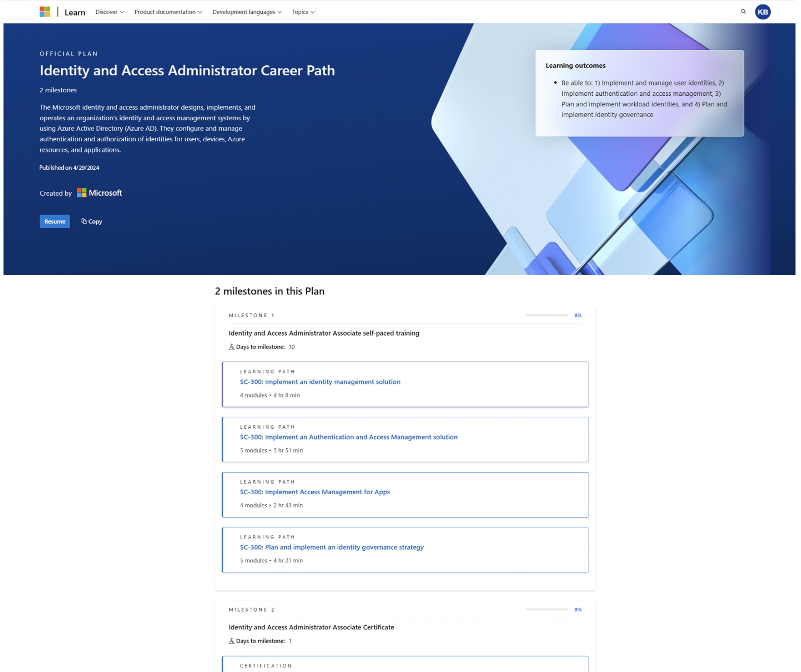Click the SC-300 identity management solution link

click(x=320, y=381)
